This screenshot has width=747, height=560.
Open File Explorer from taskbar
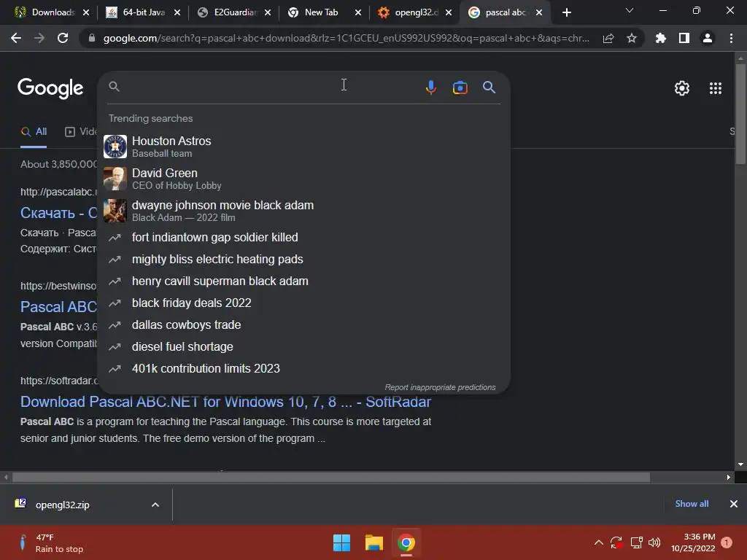tap(374, 542)
